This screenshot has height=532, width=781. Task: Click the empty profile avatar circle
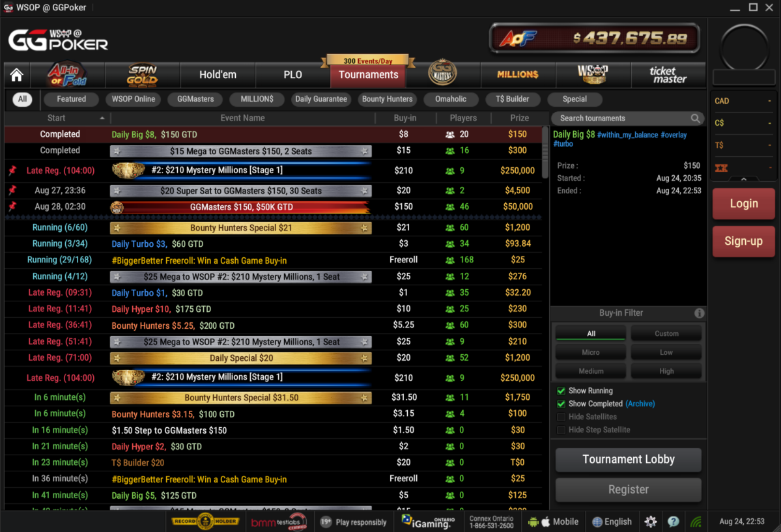pyautogui.click(x=744, y=48)
